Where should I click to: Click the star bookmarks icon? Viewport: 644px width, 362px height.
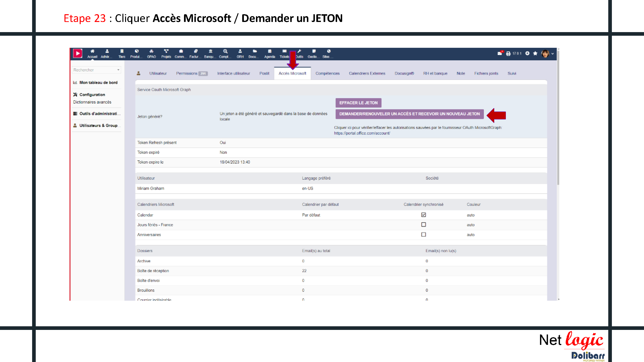pyautogui.click(x=535, y=54)
